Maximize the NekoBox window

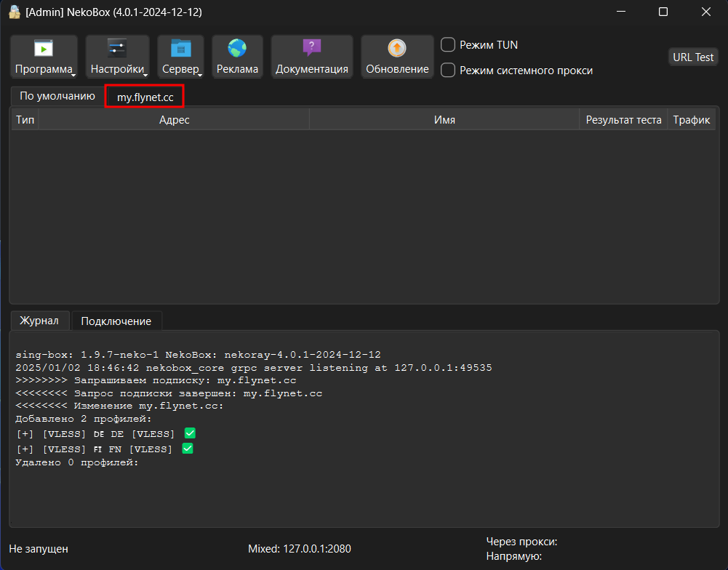(663, 12)
